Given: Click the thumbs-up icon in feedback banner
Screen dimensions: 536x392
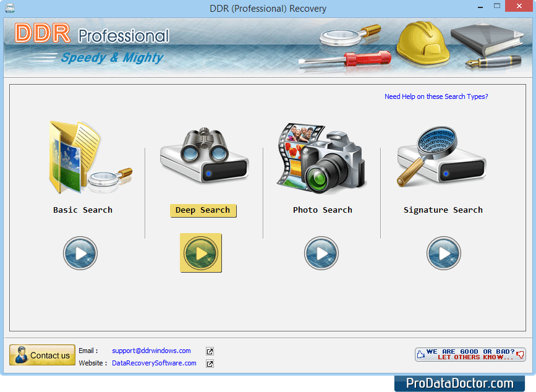Looking at the screenshot, I should point(421,354).
